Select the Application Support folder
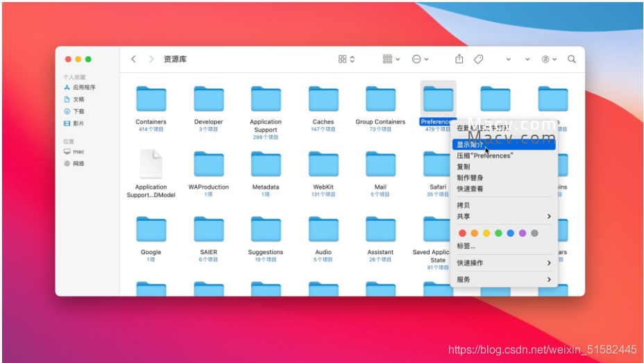 [x=266, y=99]
